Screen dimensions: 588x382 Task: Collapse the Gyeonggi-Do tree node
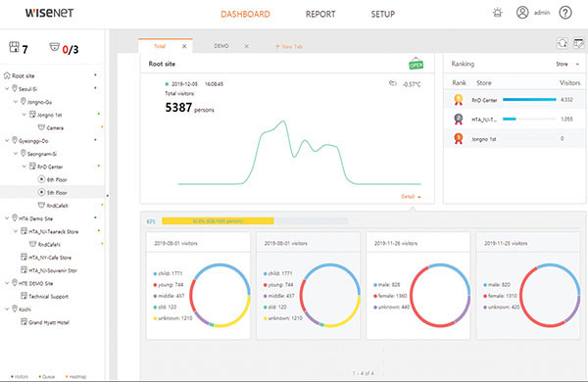[x=7, y=141]
